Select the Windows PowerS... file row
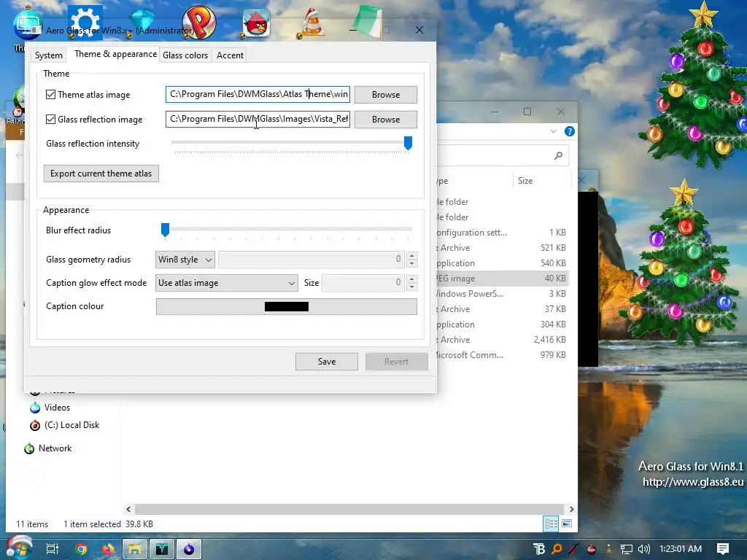The image size is (747, 560). (502, 294)
